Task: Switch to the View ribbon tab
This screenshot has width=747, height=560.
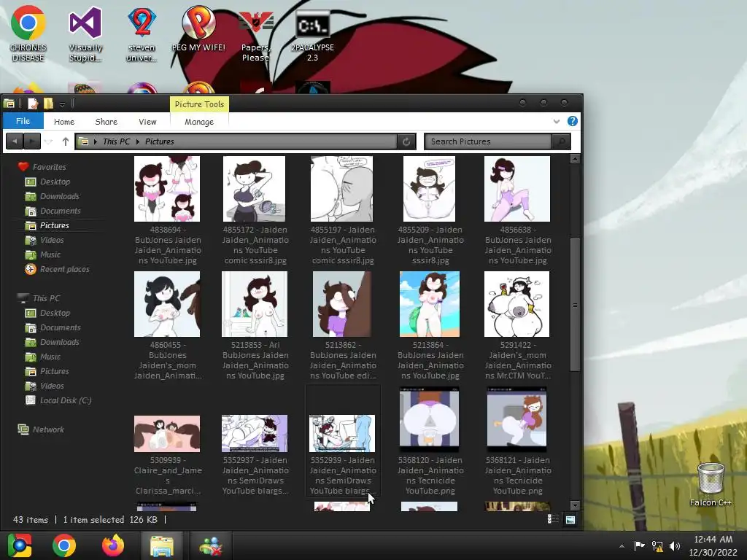Action: [x=147, y=122]
